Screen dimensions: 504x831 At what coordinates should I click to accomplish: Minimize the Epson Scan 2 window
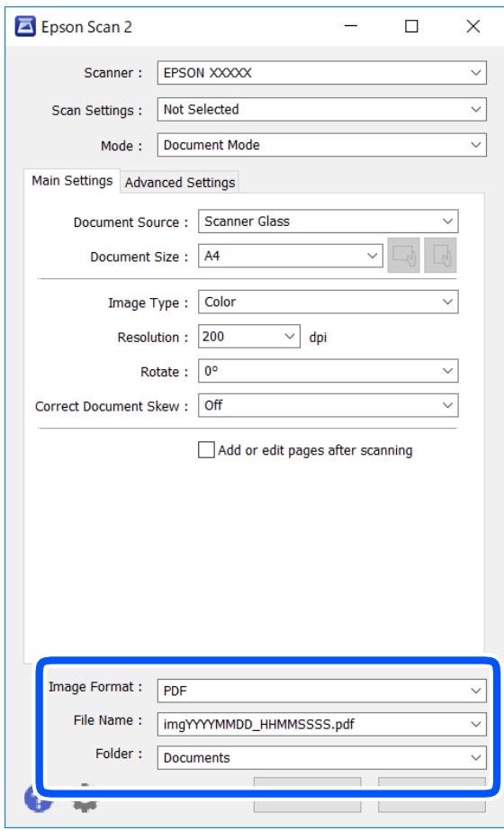click(351, 26)
